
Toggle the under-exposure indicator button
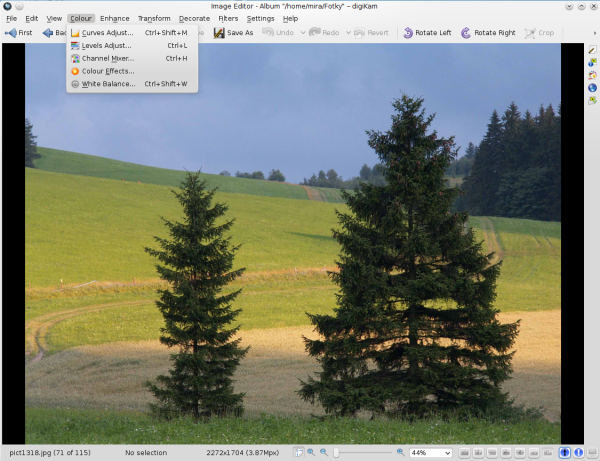click(x=565, y=453)
